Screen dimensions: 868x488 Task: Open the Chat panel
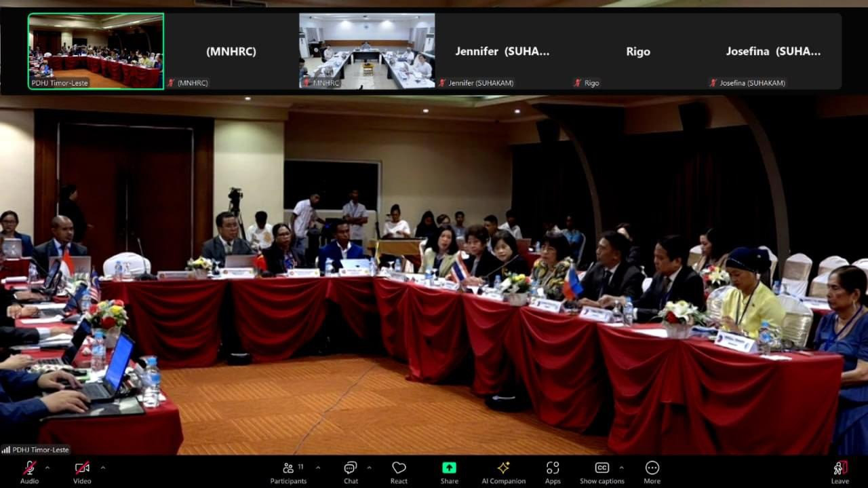pyautogui.click(x=351, y=472)
